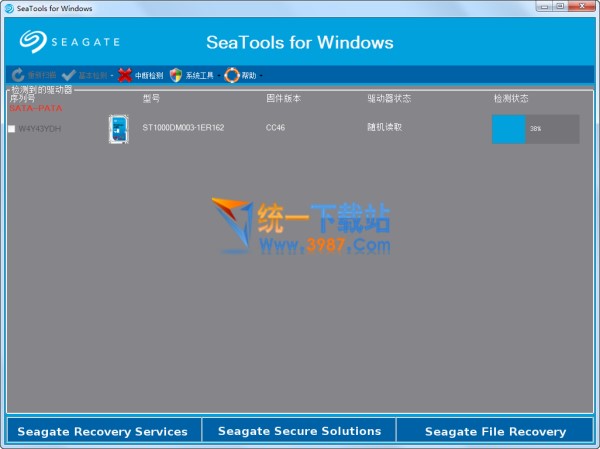Select the model text ST1000DM003-1ER162
The image size is (600, 449).
185,129
